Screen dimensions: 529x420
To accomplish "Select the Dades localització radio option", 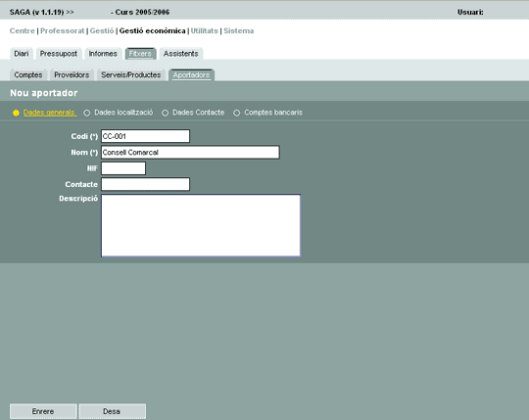I will [x=87, y=113].
